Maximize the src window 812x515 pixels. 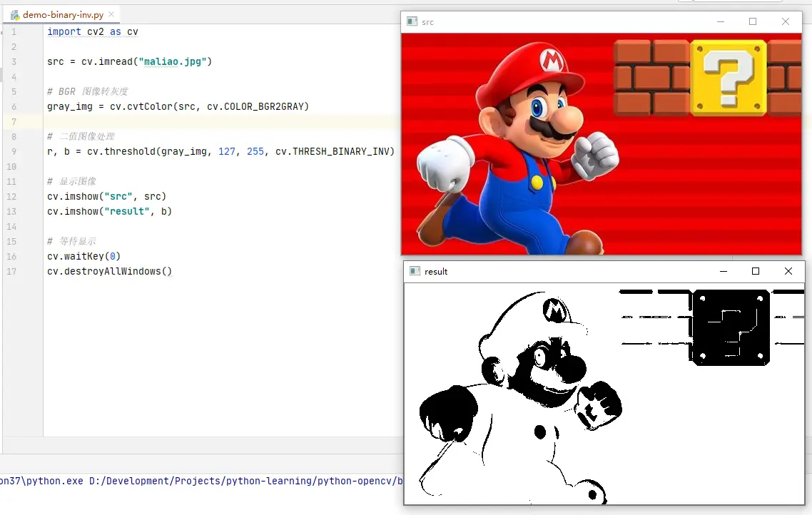(753, 21)
